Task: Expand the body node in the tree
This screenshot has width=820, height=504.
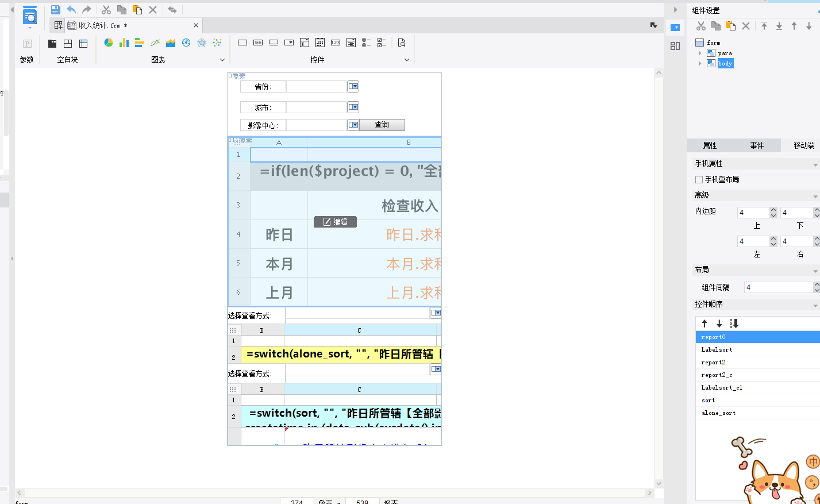Action: click(700, 63)
